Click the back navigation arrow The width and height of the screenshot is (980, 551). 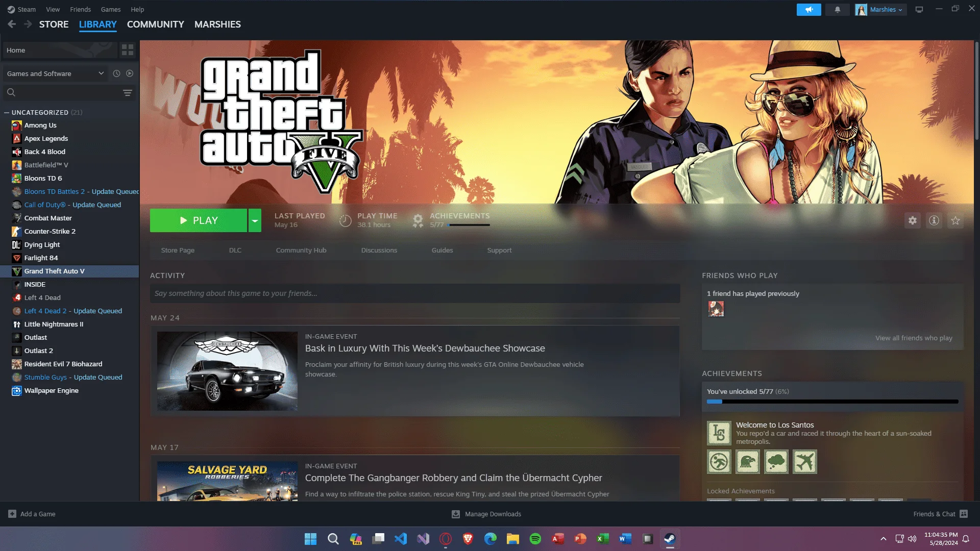click(12, 24)
